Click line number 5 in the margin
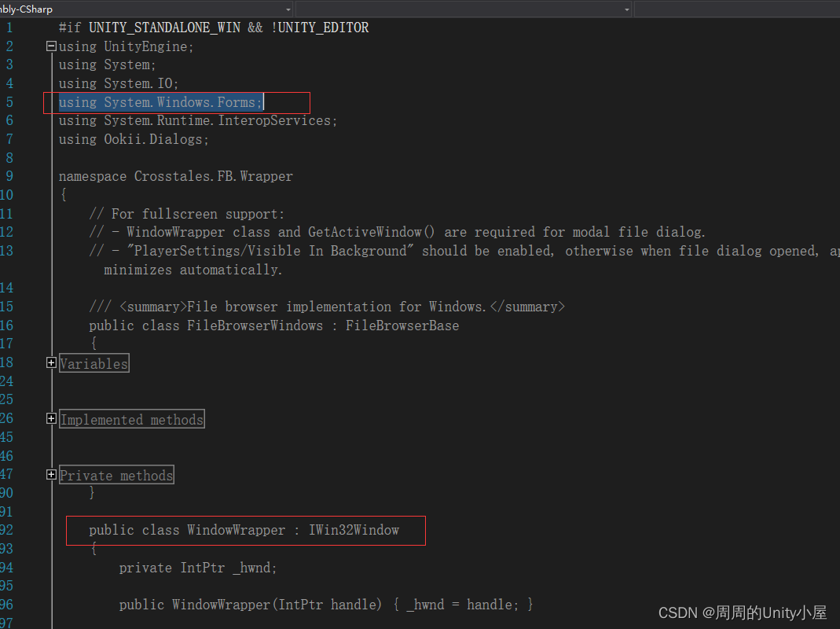Viewport: 840px width, 629px height. point(8,102)
